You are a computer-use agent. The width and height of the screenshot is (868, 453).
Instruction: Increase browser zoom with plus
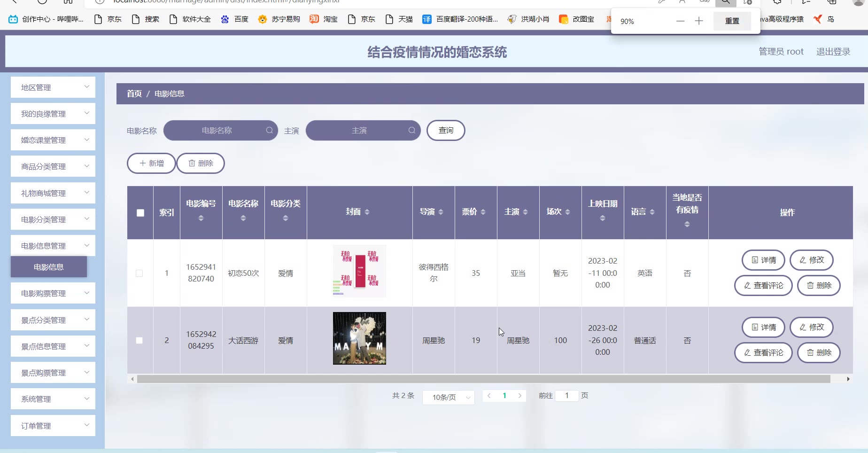point(699,21)
